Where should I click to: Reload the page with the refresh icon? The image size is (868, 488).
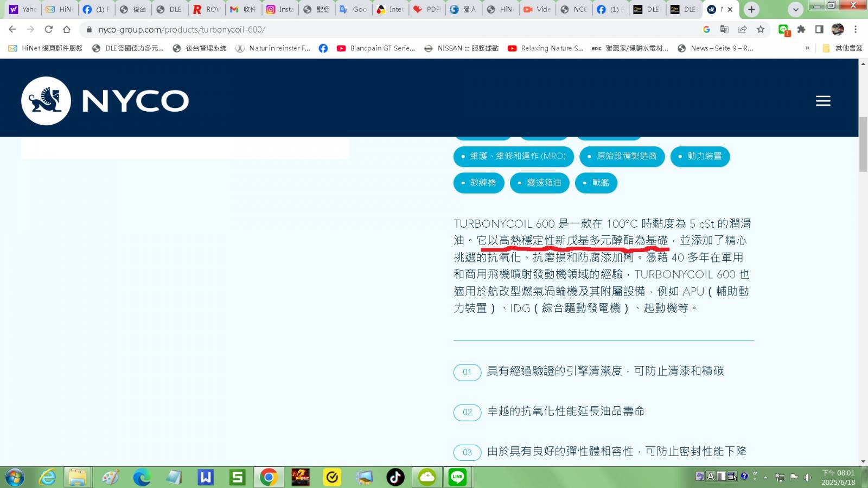tap(49, 29)
